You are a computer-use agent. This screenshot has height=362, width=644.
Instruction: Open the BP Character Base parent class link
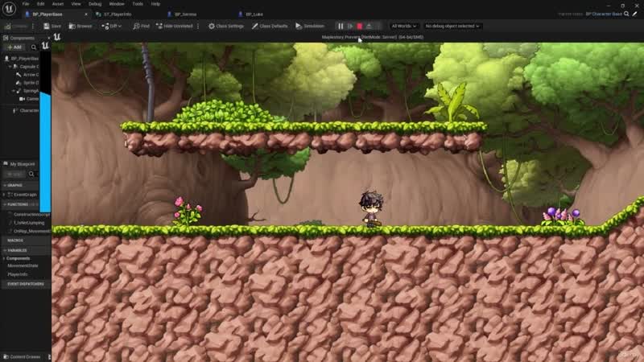pyautogui.click(x=604, y=14)
